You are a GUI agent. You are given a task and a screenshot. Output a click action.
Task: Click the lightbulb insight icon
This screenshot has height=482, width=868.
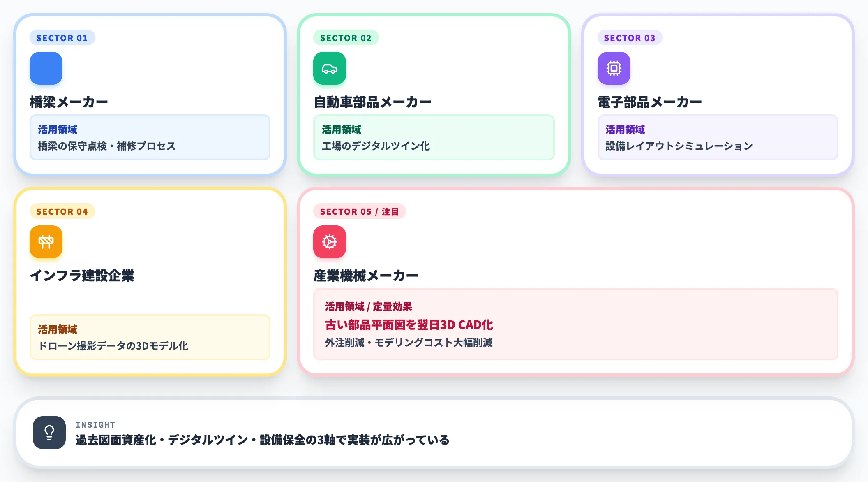(49, 433)
